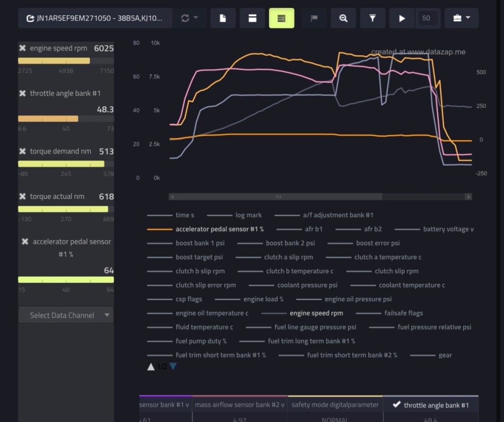Select the split panel layout icon
This screenshot has width=504, height=422.
252,18
